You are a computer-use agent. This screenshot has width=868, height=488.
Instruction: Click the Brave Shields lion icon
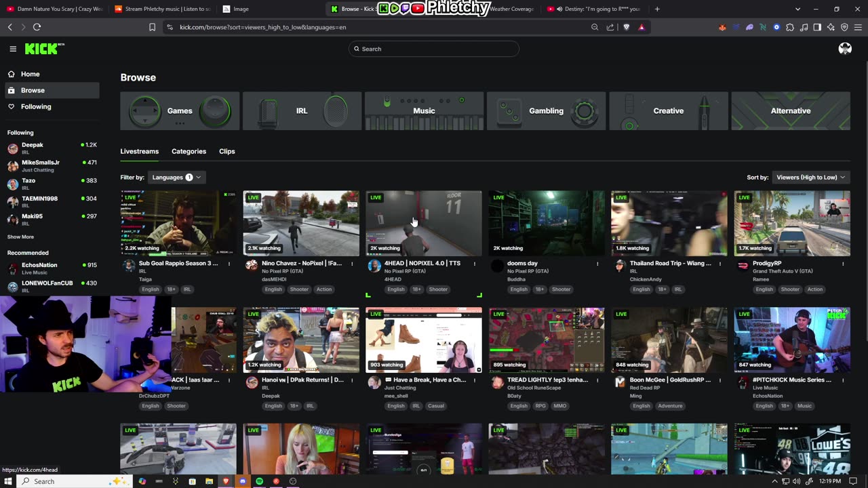(626, 27)
